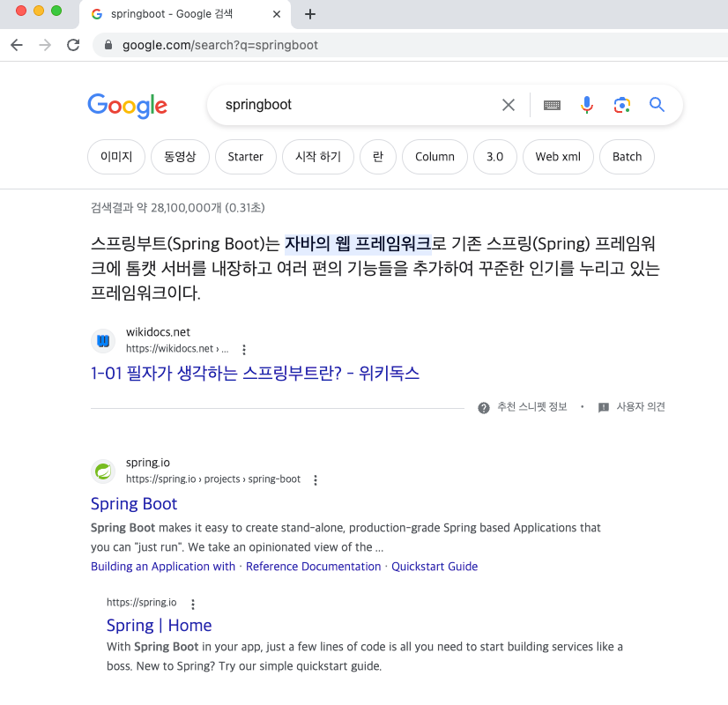This screenshot has height=705, width=728.
Task: Click the 추천 스니펫 정보 help icon
Action: coord(484,407)
